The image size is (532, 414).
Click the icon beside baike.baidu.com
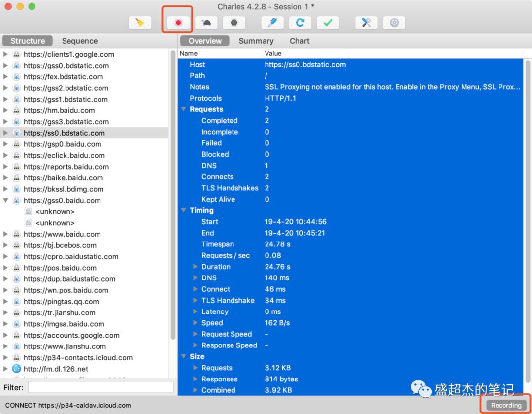coord(16,177)
